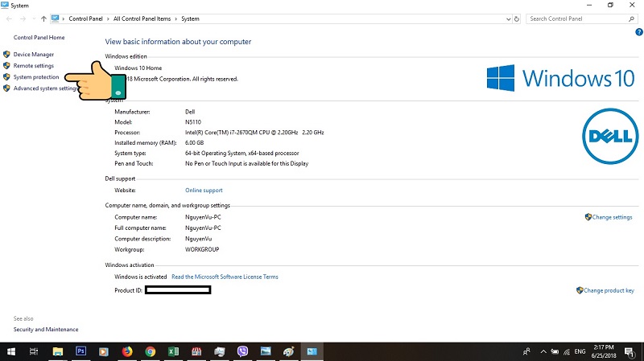
Task: Go to Control Panel Home
Action: pos(39,37)
